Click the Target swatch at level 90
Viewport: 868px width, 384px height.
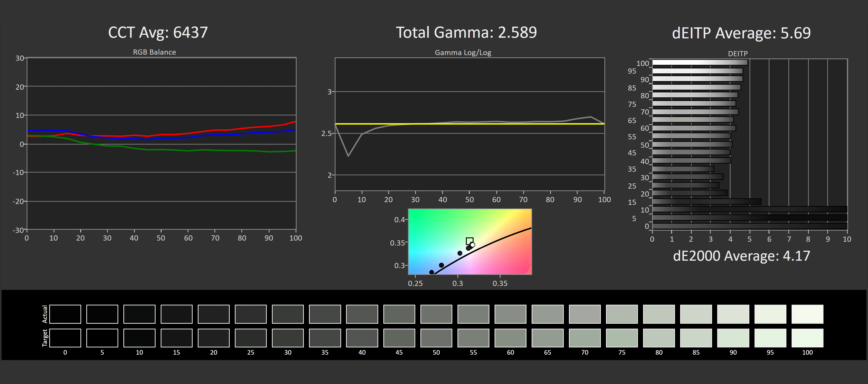(x=733, y=338)
